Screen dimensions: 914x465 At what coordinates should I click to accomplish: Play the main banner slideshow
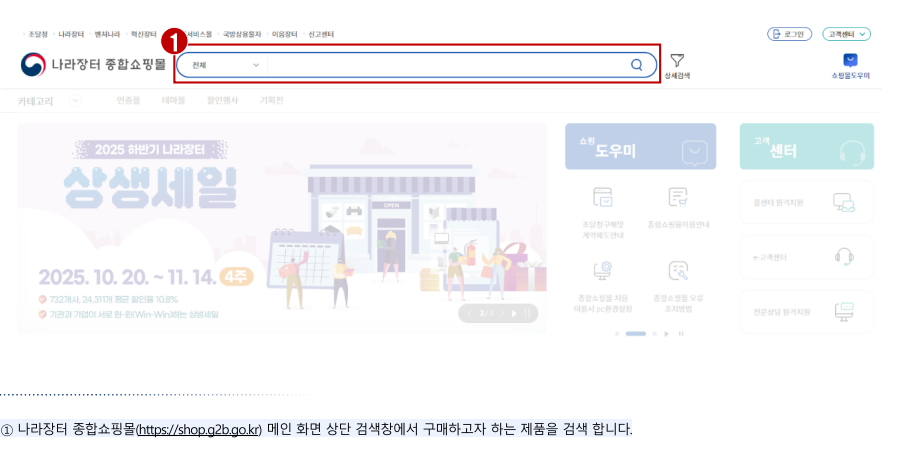pyautogui.click(x=515, y=313)
